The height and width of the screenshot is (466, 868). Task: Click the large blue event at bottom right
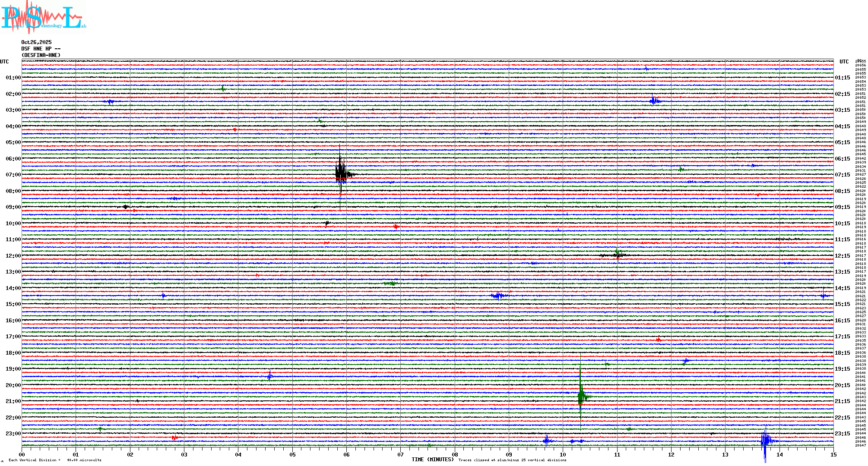765,441
